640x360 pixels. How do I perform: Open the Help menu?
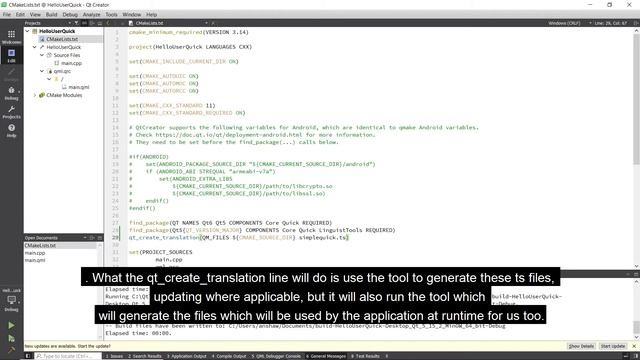pos(151,15)
